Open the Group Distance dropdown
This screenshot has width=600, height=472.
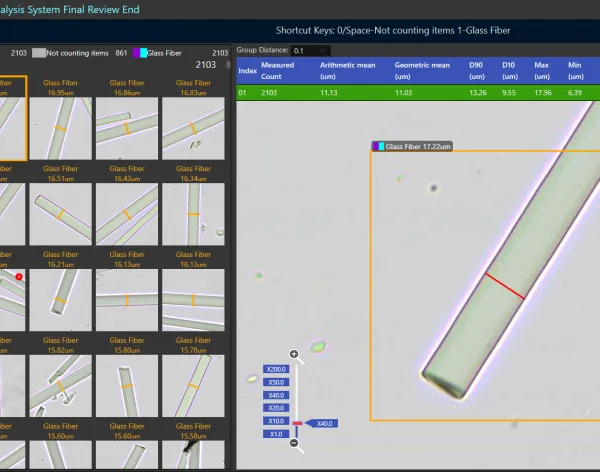point(310,51)
